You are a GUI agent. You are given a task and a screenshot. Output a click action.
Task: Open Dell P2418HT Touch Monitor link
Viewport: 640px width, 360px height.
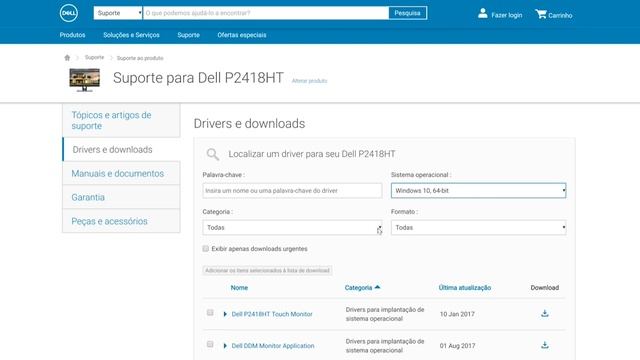[x=272, y=314]
